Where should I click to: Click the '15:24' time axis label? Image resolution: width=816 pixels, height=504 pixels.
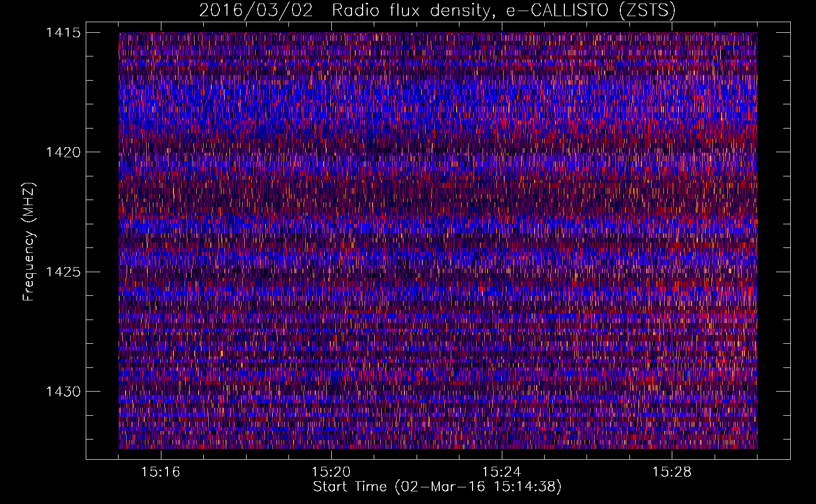[501, 472]
